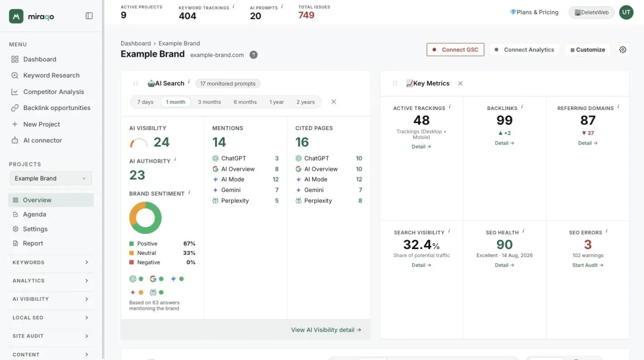Screen dimensions: 644x360
Task: Close the Key Metrics widget
Action: click(460, 84)
